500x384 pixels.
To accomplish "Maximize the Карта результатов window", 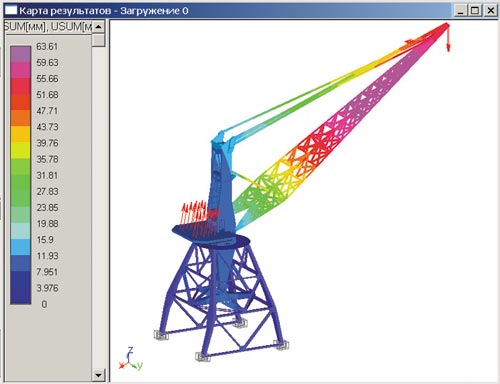I will (475, 11).
